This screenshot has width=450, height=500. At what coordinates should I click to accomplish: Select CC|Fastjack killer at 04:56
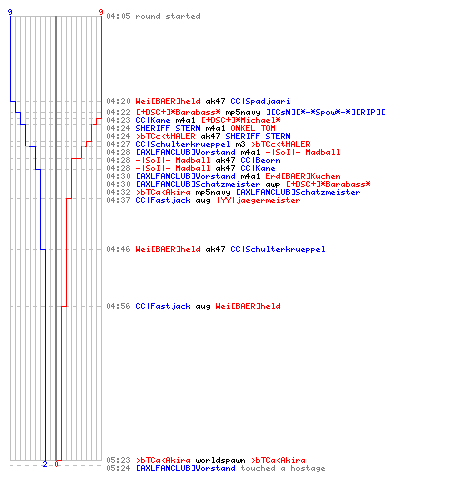pyautogui.click(x=163, y=306)
